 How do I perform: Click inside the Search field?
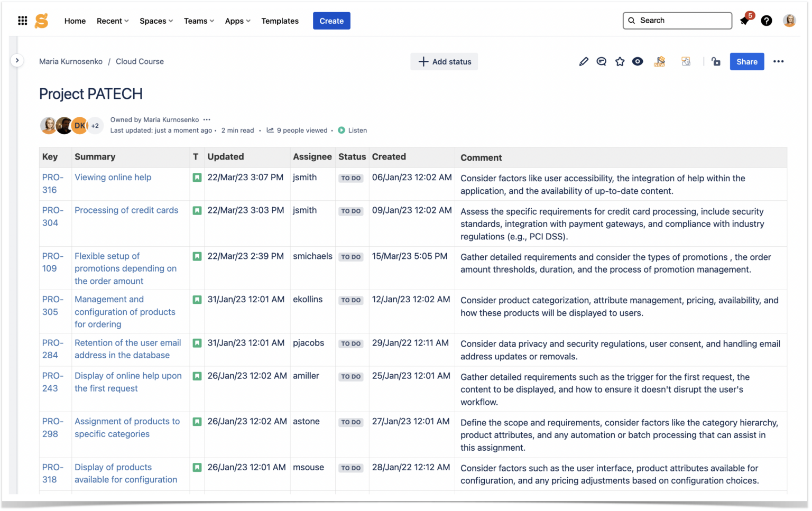[x=677, y=20]
